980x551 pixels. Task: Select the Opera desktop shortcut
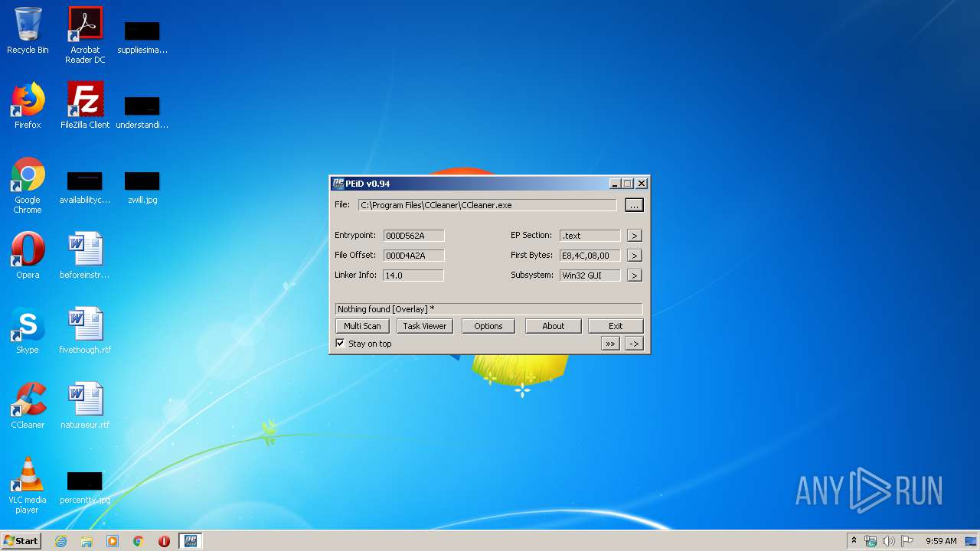(28, 256)
